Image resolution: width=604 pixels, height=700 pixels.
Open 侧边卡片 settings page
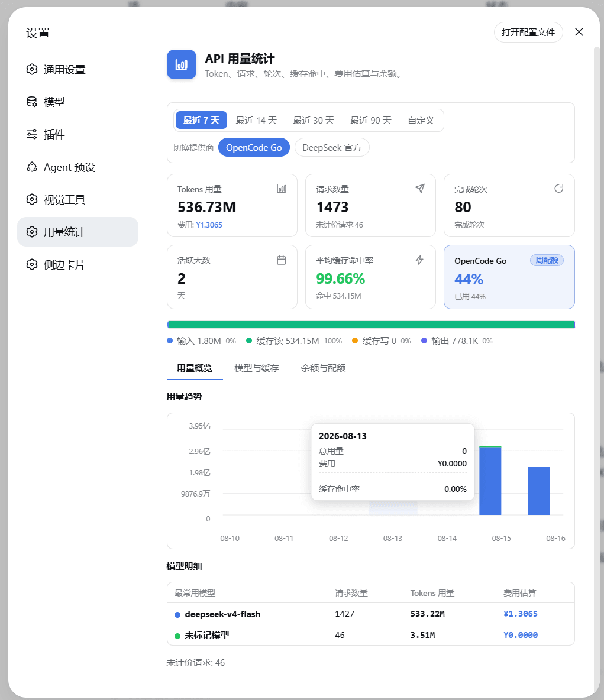(77, 264)
